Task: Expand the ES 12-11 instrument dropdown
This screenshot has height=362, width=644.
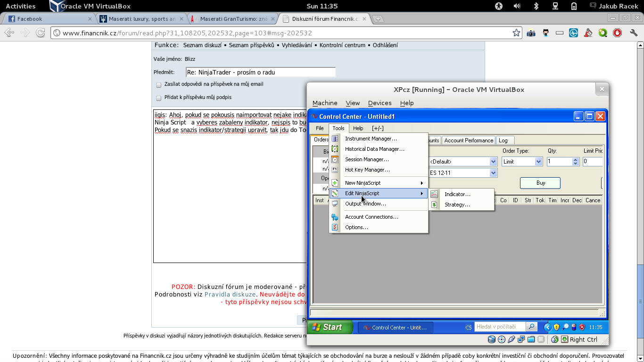Action: (493, 173)
